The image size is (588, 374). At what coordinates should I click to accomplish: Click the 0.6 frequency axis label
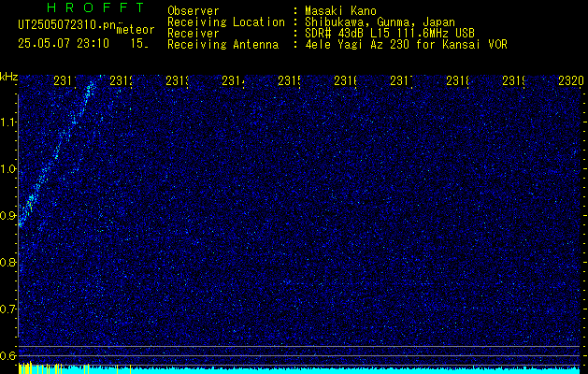pos(8,355)
